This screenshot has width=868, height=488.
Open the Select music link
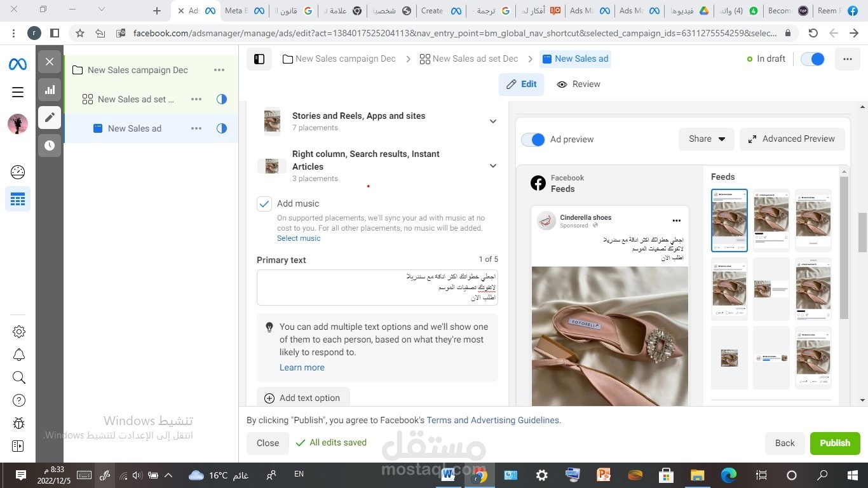298,238
